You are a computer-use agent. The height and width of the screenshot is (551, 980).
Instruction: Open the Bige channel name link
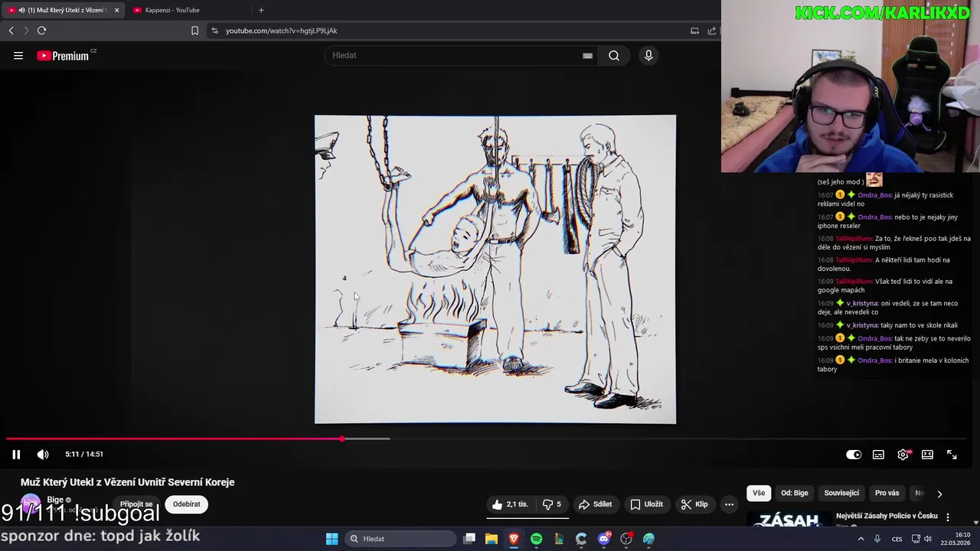(x=55, y=500)
